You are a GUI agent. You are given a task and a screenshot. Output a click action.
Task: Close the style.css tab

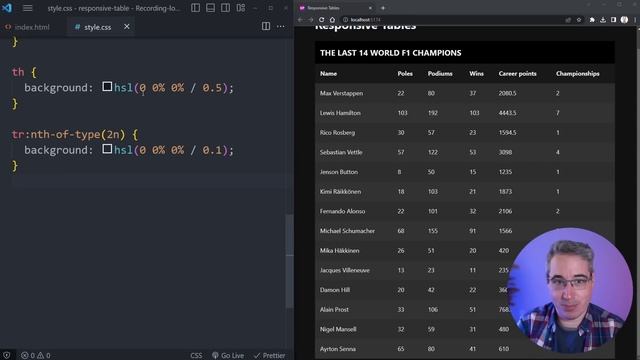click(127, 27)
